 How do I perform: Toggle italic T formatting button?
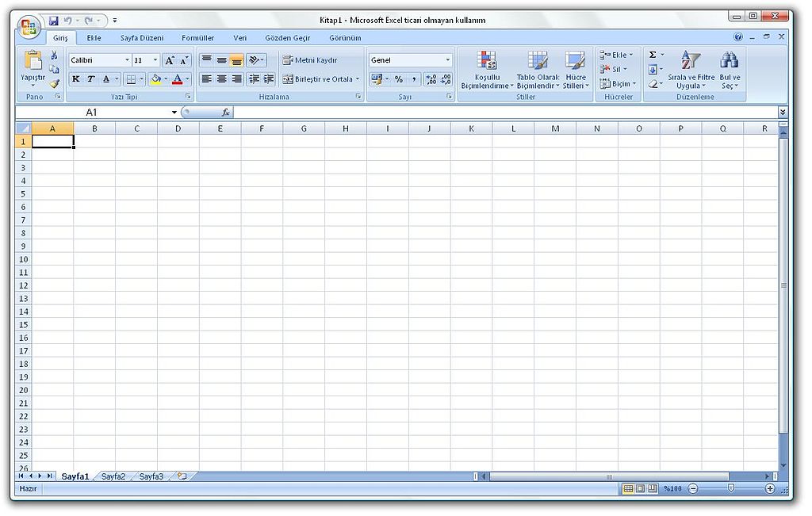click(x=91, y=79)
